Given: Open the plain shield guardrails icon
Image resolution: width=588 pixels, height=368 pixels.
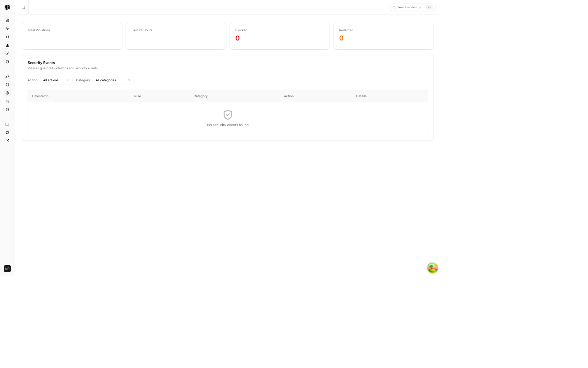Looking at the screenshot, I should click(7, 85).
